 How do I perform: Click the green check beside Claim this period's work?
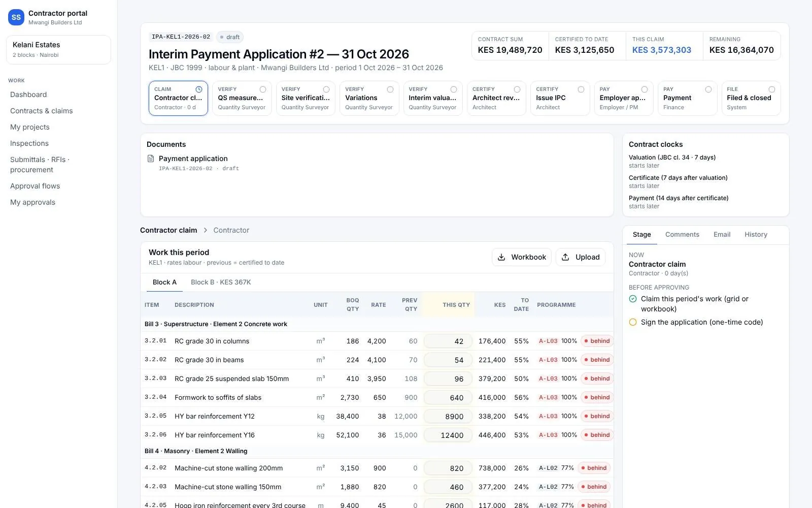point(633,299)
